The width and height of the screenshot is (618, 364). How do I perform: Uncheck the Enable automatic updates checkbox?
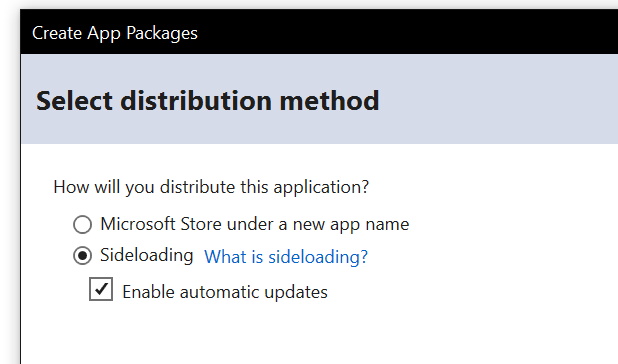[x=101, y=289]
